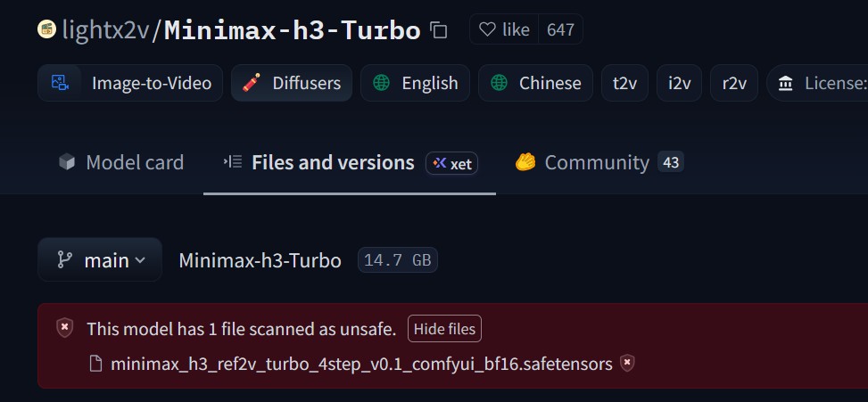Copy the model name using copy icon

(x=439, y=29)
